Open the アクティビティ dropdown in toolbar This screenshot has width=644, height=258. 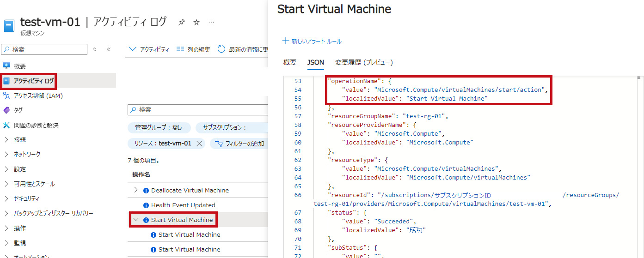coord(149,49)
